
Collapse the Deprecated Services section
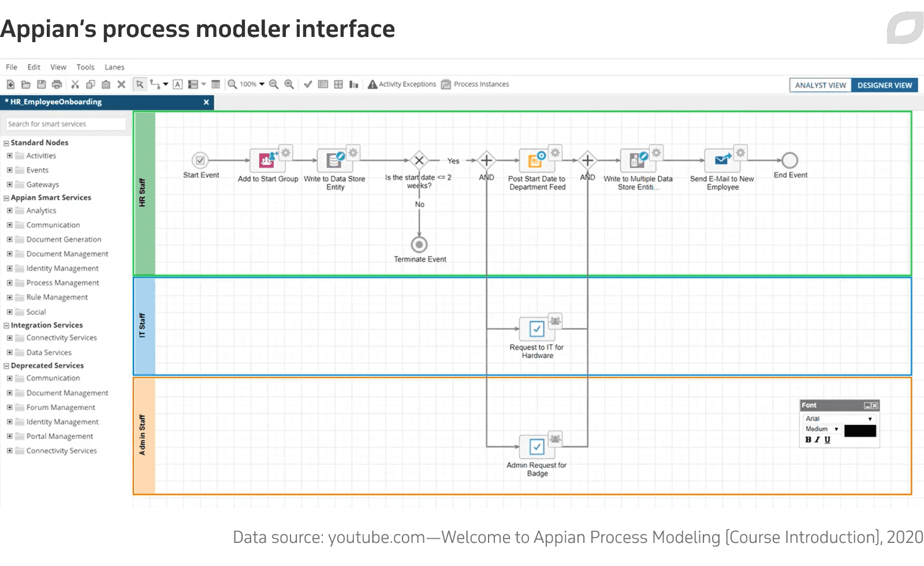click(6, 366)
